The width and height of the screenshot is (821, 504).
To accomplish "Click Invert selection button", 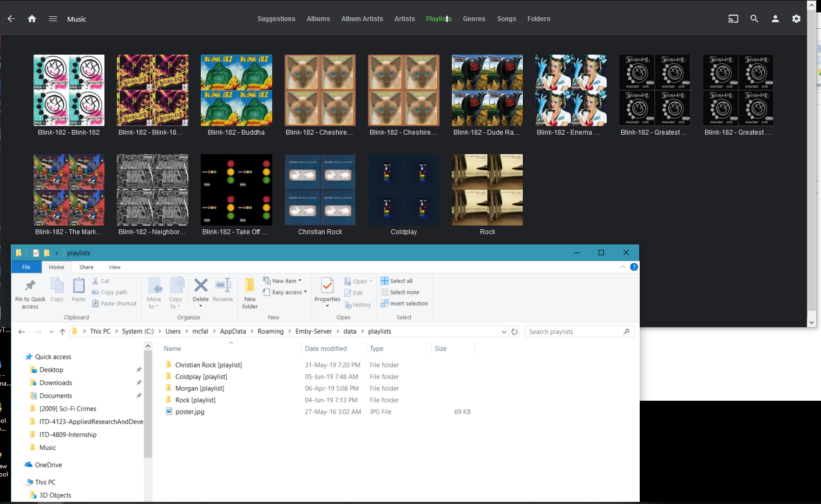I will click(408, 303).
